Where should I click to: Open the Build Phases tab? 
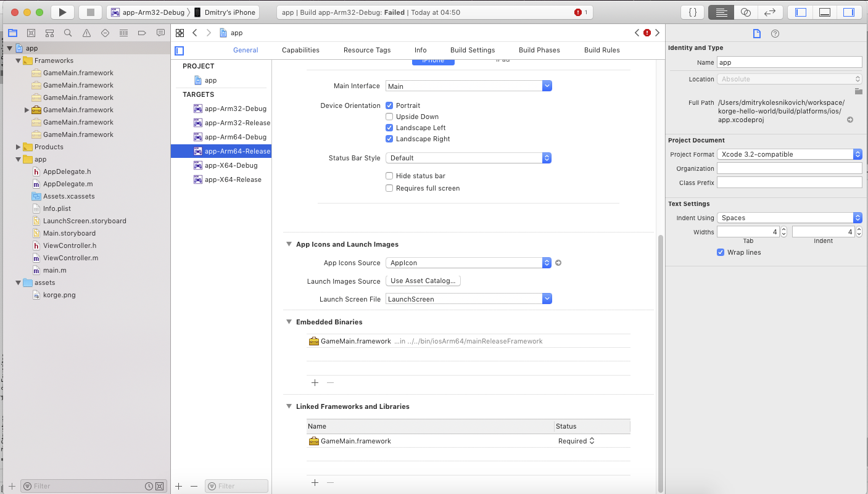539,50
